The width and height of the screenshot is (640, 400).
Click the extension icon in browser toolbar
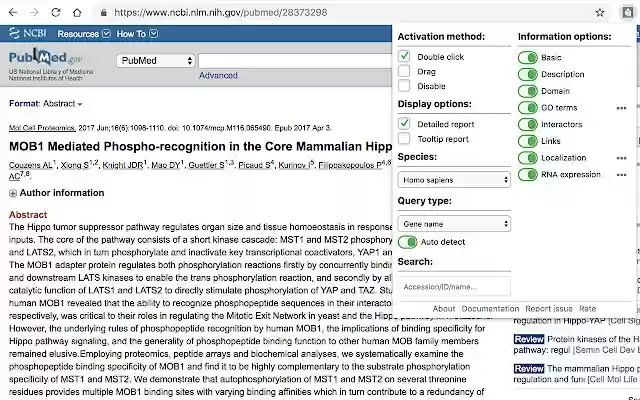click(627, 13)
